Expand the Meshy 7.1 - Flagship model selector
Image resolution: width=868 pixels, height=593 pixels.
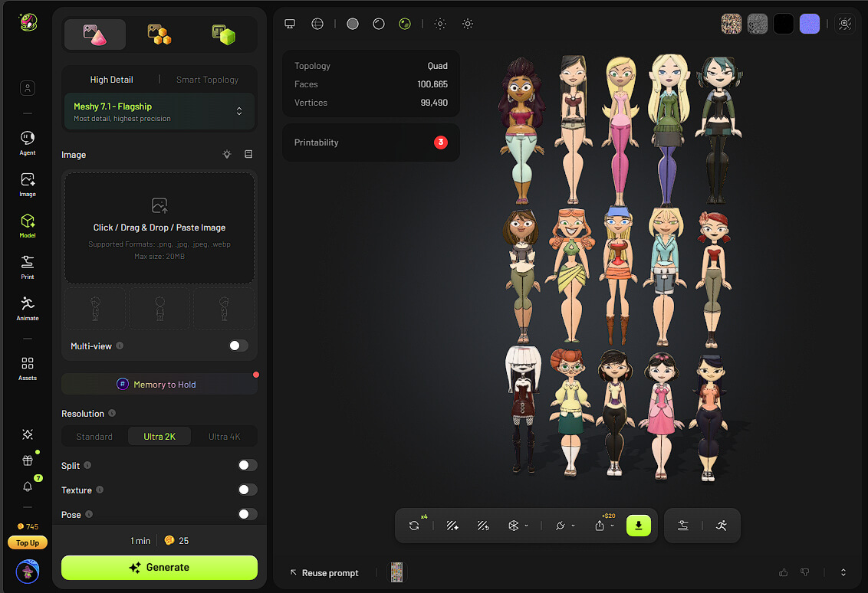coord(159,112)
